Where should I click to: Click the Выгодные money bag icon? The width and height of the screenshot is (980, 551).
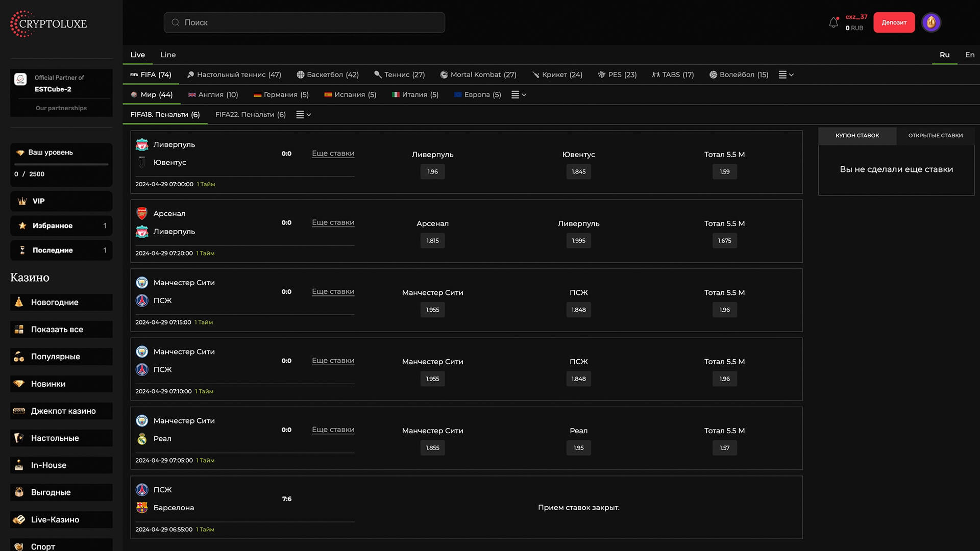(19, 492)
